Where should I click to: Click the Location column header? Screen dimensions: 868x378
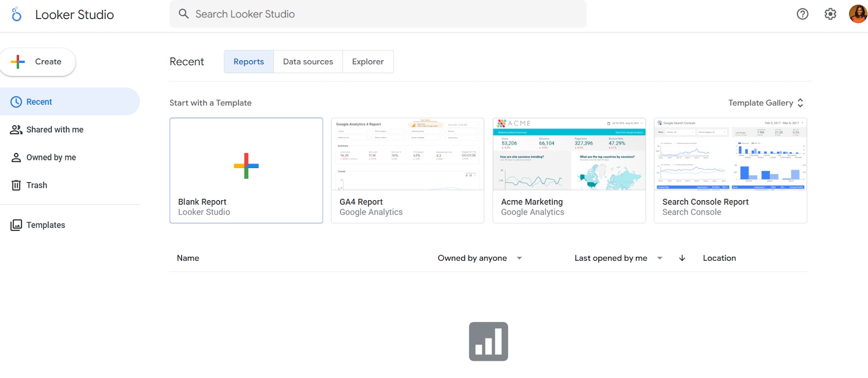719,258
